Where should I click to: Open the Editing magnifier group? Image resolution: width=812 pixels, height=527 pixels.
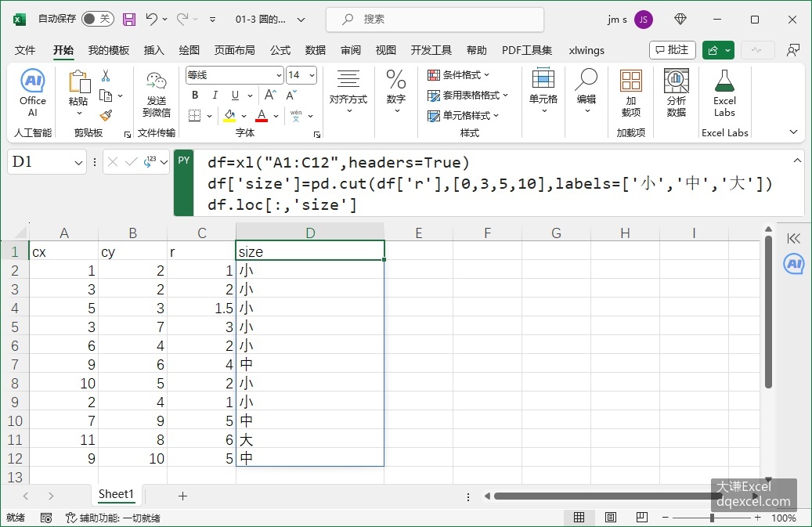[586, 92]
